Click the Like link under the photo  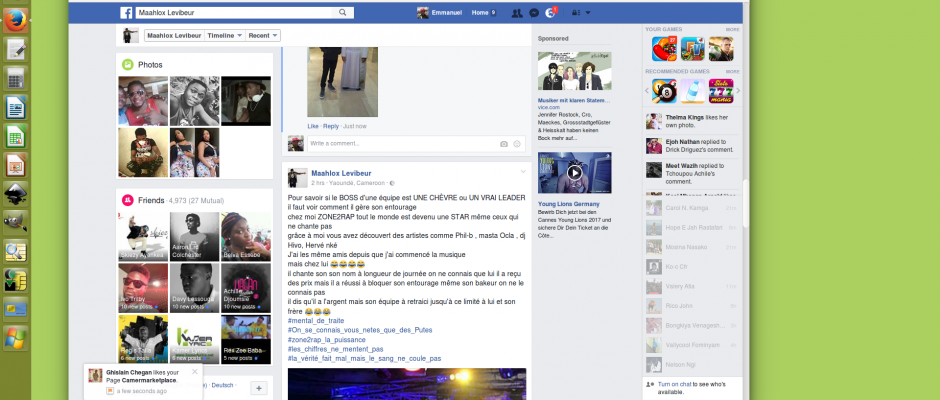[x=312, y=126]
